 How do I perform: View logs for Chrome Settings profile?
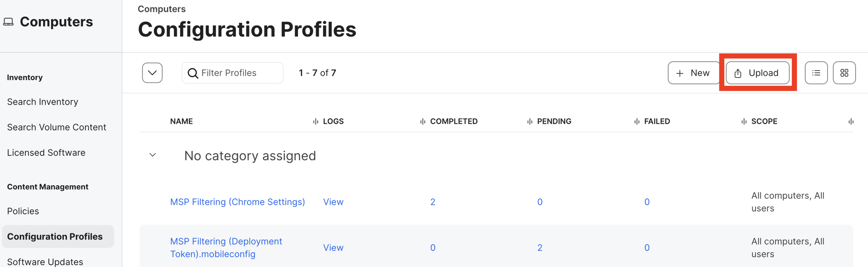tap(333, 202)
